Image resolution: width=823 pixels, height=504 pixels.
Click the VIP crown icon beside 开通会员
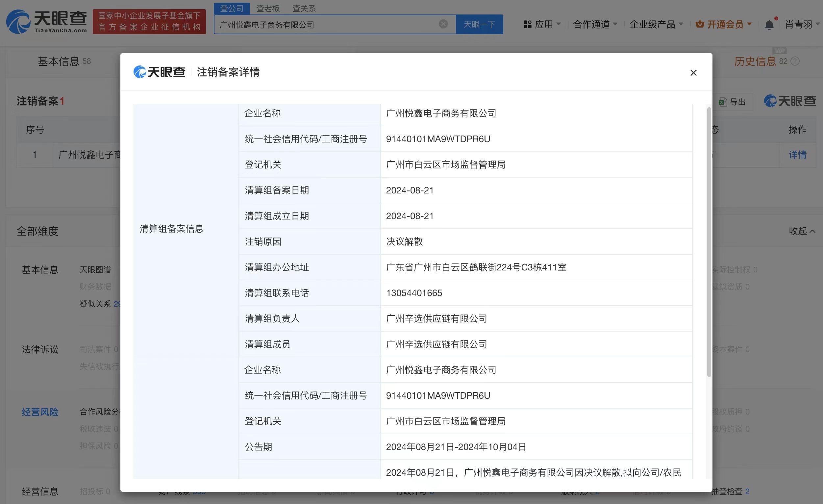click(700, 24)
